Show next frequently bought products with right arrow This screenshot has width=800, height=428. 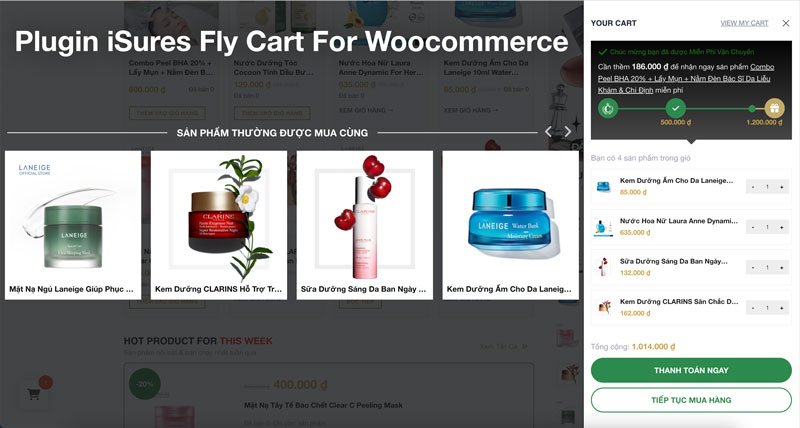tap(567, 132)
